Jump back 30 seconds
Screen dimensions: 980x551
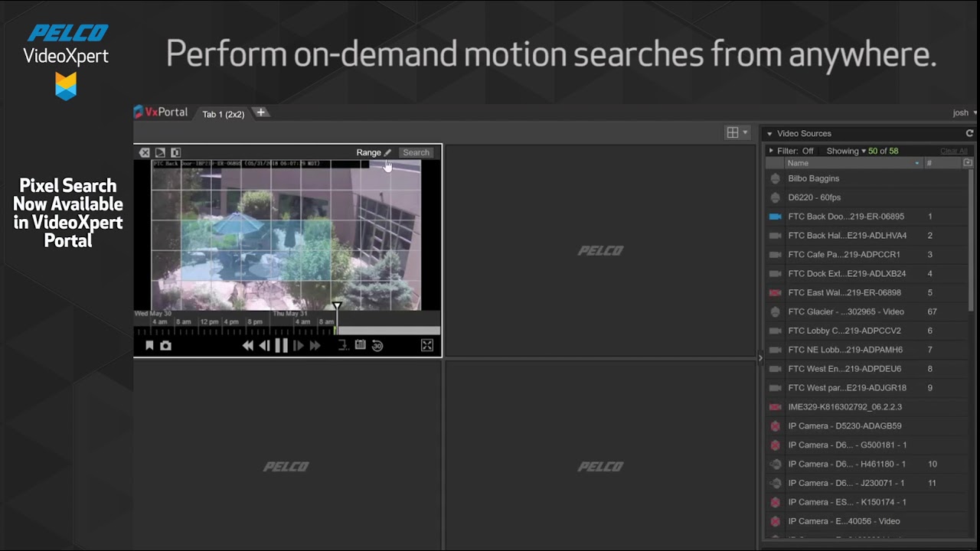377,346
